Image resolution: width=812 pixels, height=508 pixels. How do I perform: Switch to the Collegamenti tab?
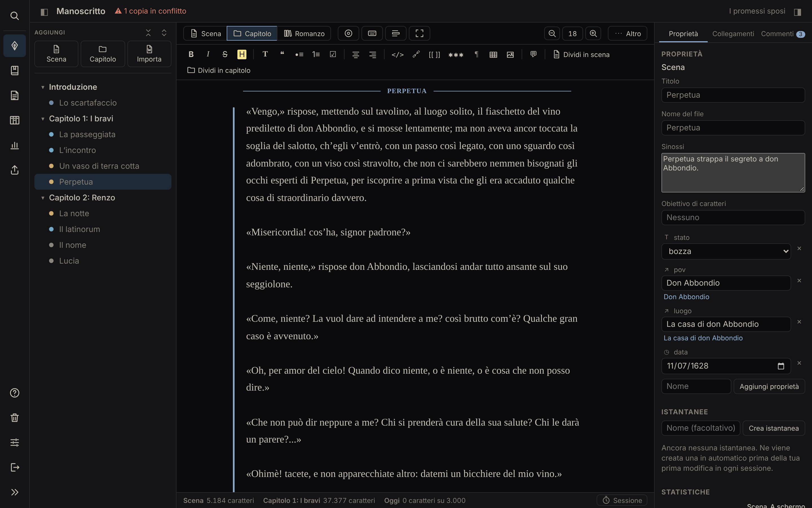(x=733, y=34)
